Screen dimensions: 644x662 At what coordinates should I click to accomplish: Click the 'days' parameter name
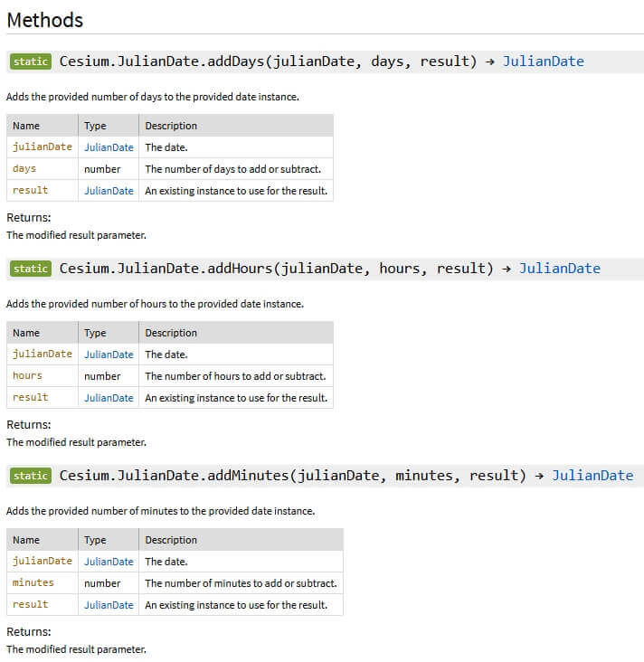(x=24, y=169)
